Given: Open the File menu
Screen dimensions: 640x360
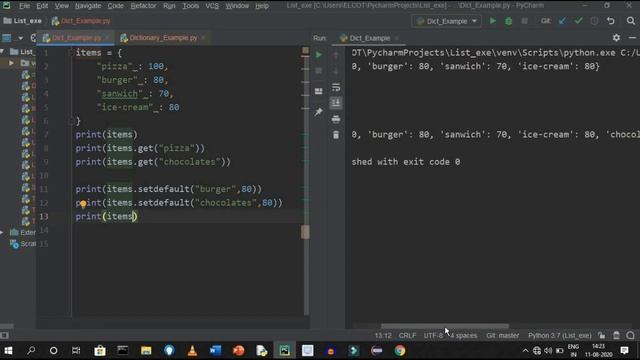Looking at the screenshot, I should (x=24, y=6).
